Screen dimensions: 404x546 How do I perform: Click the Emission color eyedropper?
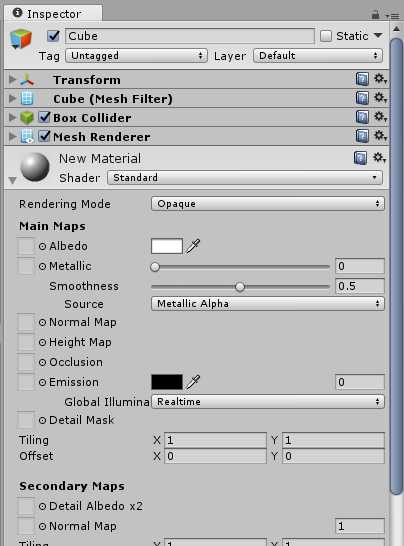point(193,382)
